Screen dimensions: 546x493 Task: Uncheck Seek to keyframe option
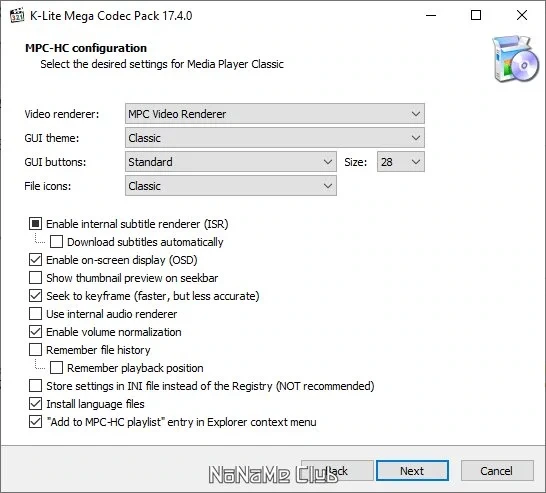(36, 296)
